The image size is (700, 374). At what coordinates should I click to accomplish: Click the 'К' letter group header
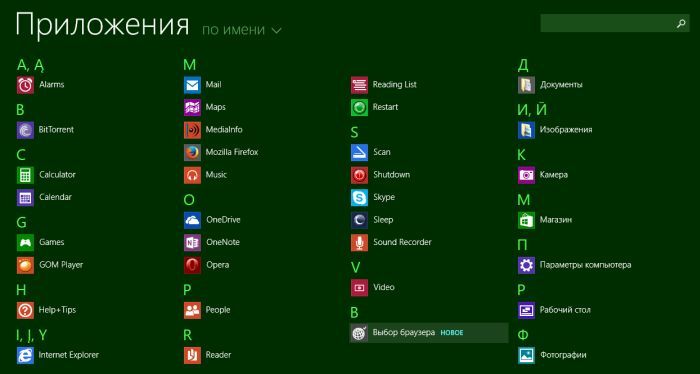[x=521, y=155]
